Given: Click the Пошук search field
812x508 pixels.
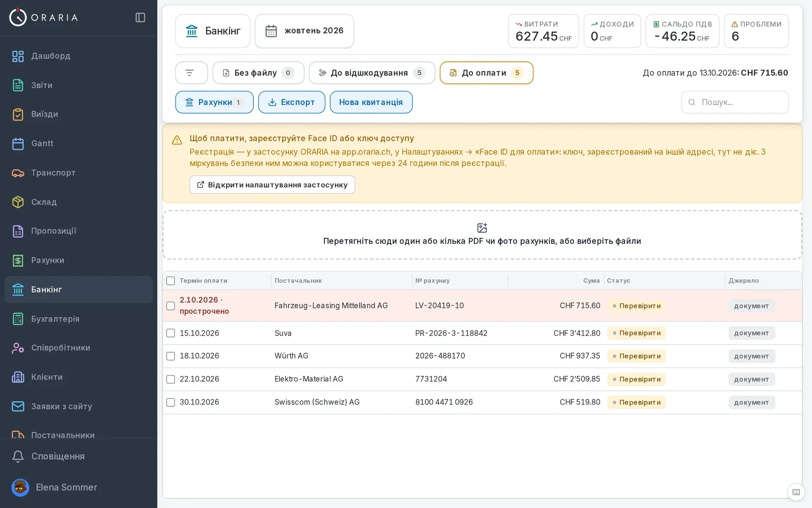Looking at the screenshot, I should (735, 102).
